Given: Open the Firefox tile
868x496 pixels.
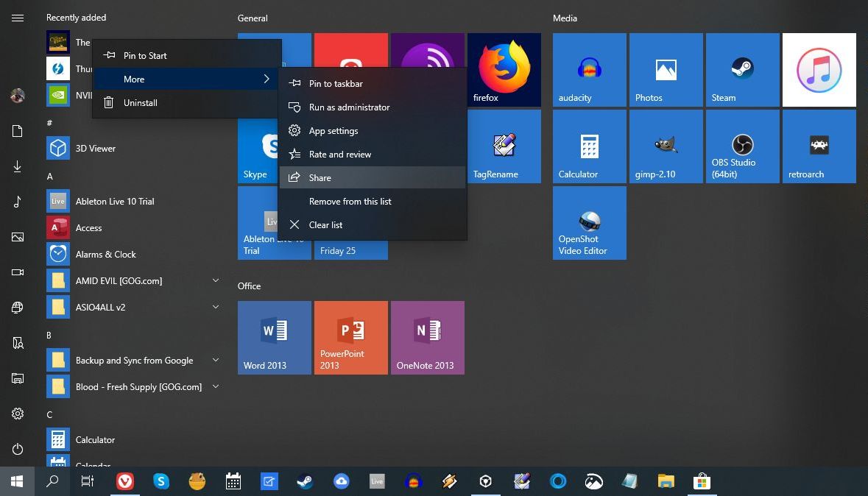Looking at the screenshot, I should click(504, 70).
